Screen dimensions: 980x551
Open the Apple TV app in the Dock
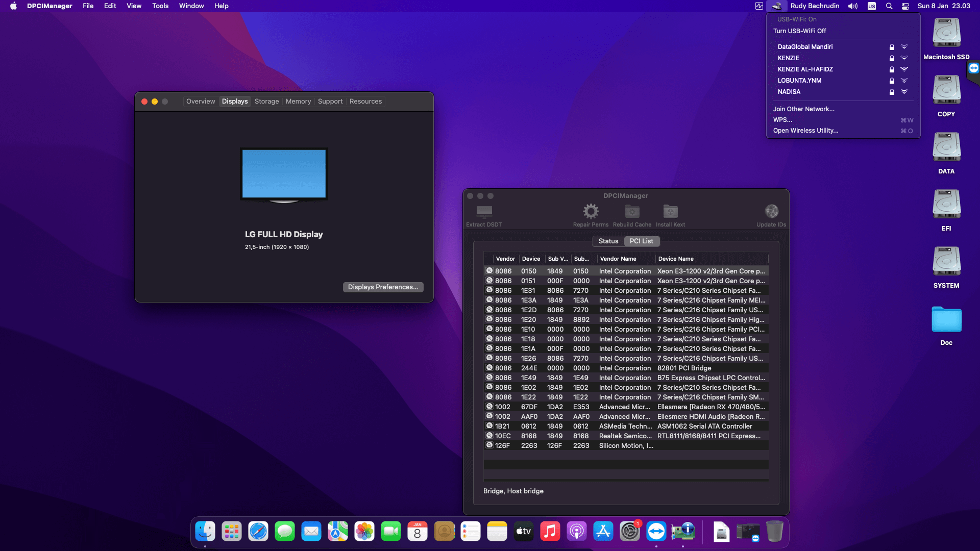pyautogui.click(x=524, y=532)
